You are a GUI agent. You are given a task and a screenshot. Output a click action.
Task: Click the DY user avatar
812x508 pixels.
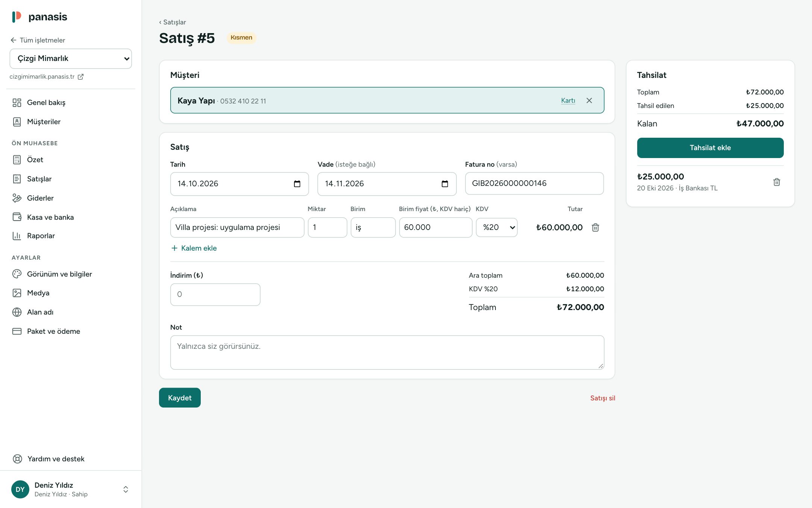pyautogui.click(x=20, y=489)
